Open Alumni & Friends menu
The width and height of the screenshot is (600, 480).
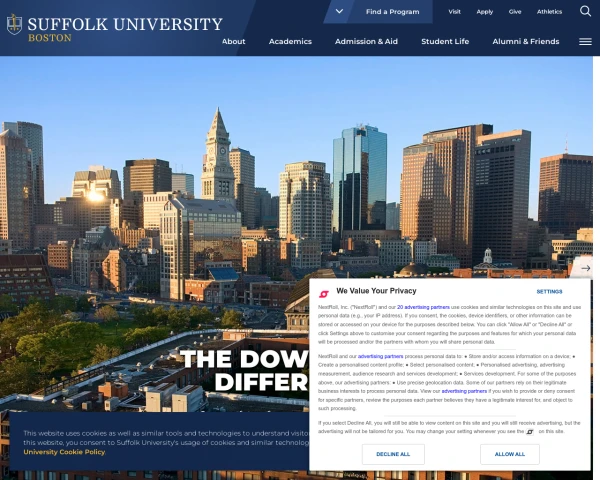click(x=526, y=41)
